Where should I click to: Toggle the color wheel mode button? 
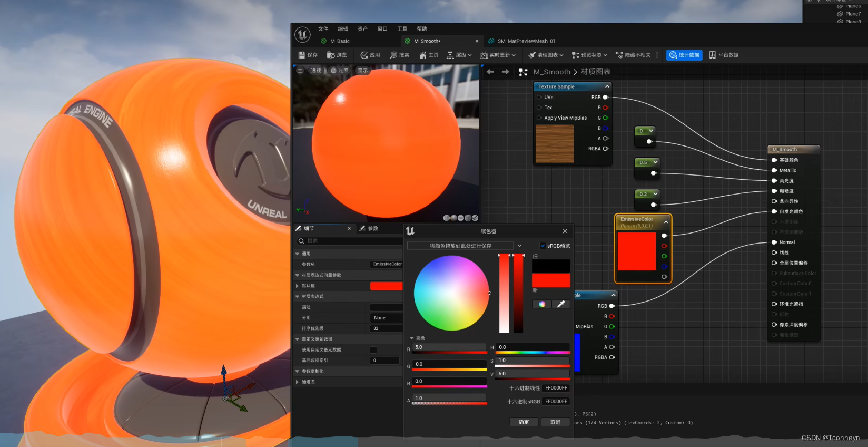[x=542, y=304]
